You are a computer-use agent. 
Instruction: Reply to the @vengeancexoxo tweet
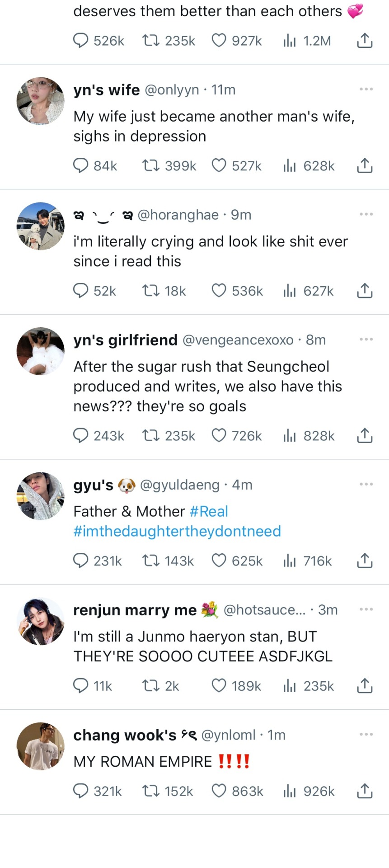tap(80, 435)
